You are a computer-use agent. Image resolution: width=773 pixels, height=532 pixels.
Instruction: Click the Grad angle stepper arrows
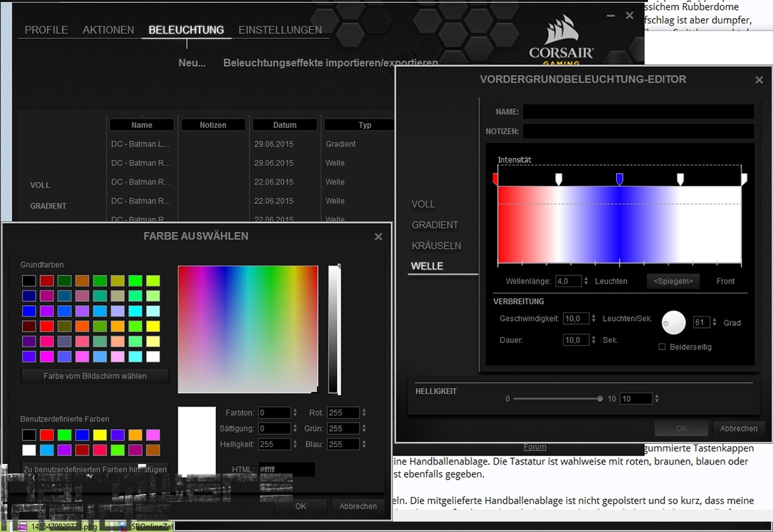point(715,323)
